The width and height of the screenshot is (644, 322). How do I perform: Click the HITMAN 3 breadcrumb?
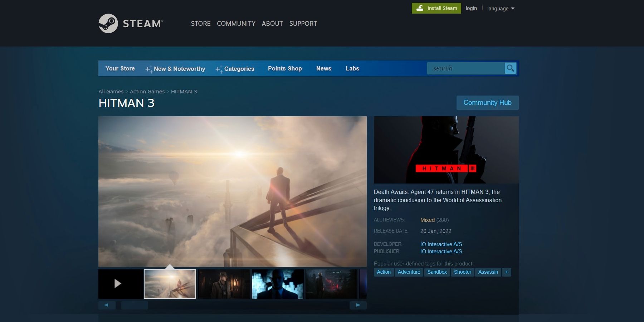tap(184, 92)
